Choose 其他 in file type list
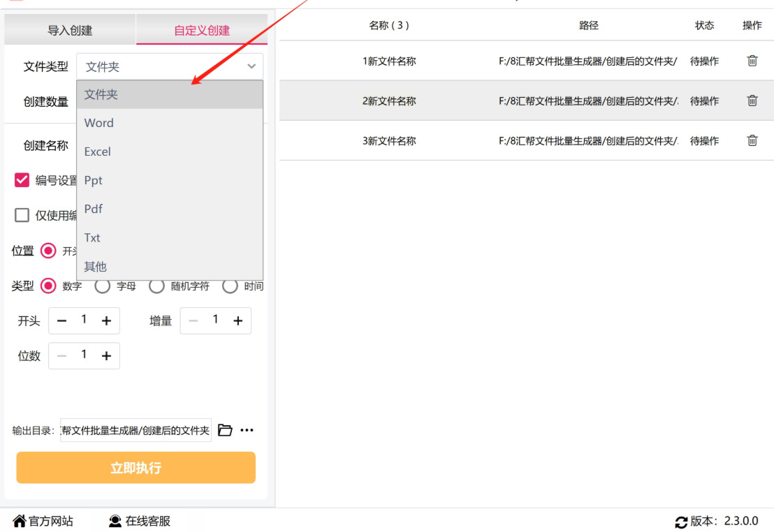This screenshot has height=532, width=774. (x=170, y=267)
